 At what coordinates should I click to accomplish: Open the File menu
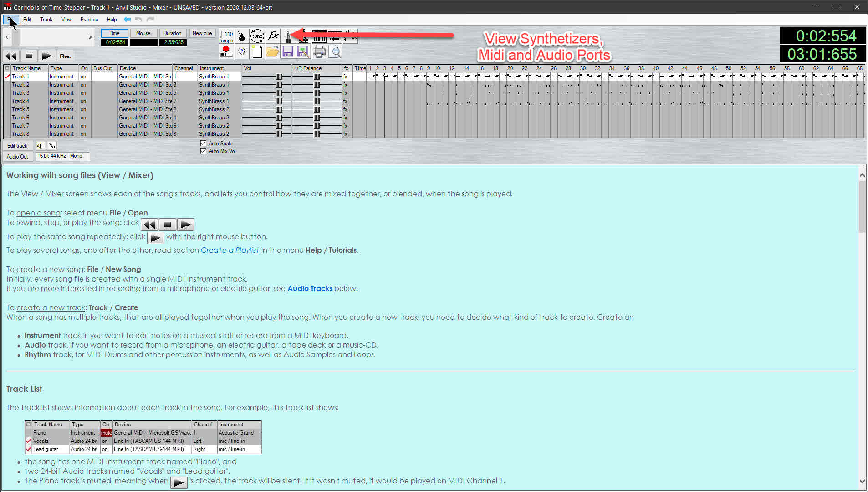point(10,20)
